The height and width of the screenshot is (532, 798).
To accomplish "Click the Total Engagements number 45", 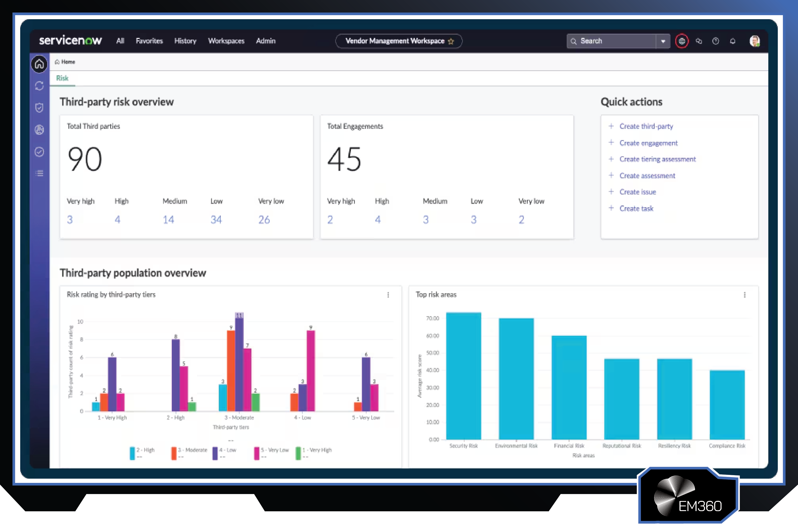I will click(344, 159).
